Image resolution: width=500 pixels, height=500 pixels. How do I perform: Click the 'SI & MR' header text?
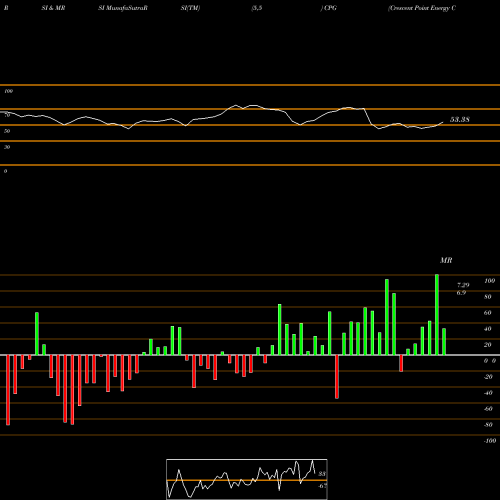[x=53, y=8]
